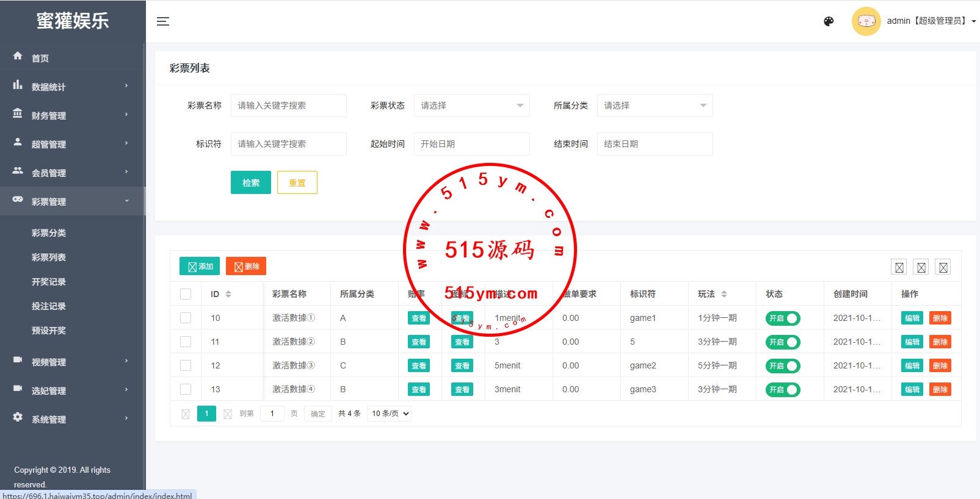Check the checkbox for row ID 12
Image resolution: width=980 pixels, height=499 pixels.
(x=186, y=365)
